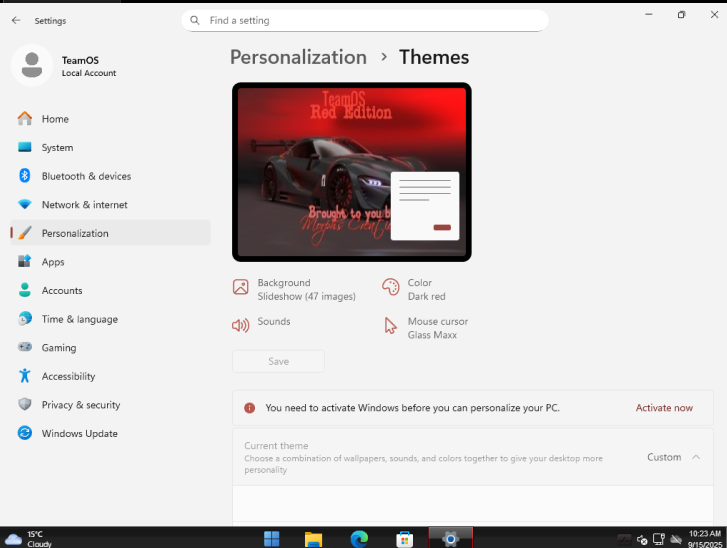
Task: Click the Mouse cursor arrow icon
Action: [390, 325]
